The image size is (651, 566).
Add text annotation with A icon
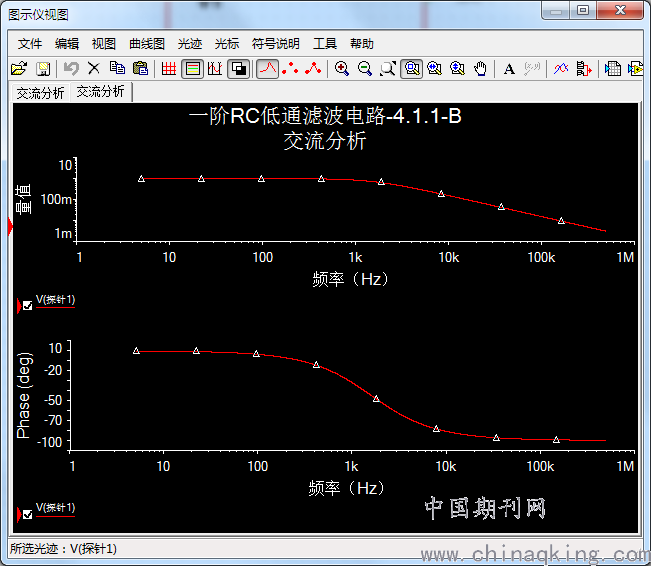pos(509,69)
